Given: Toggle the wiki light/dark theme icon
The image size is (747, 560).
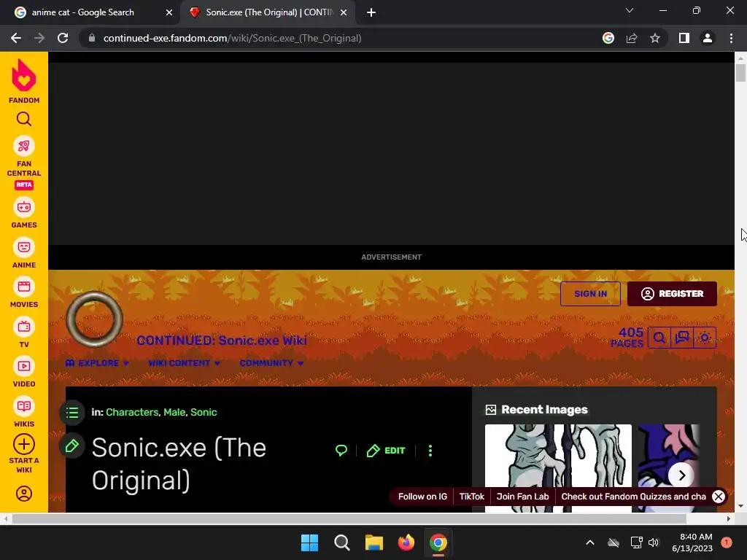Looking at the screenshot, I should pos(705,338).
